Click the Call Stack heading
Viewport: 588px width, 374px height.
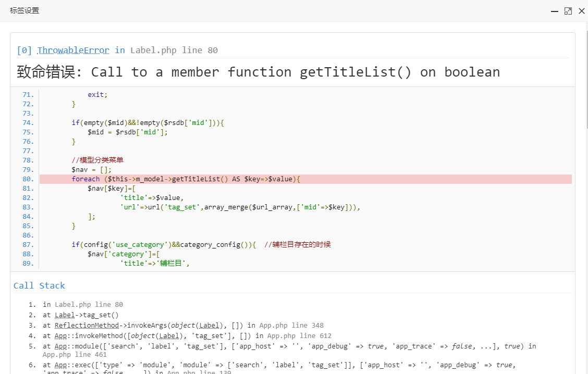coord(39,285)
